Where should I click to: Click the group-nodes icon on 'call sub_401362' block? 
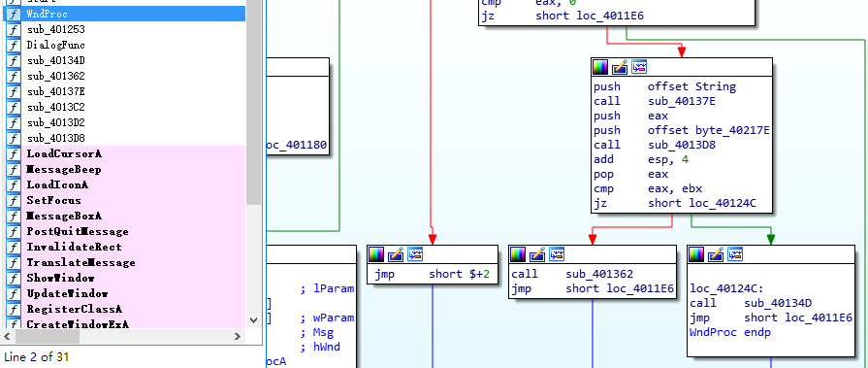point(557,254)
